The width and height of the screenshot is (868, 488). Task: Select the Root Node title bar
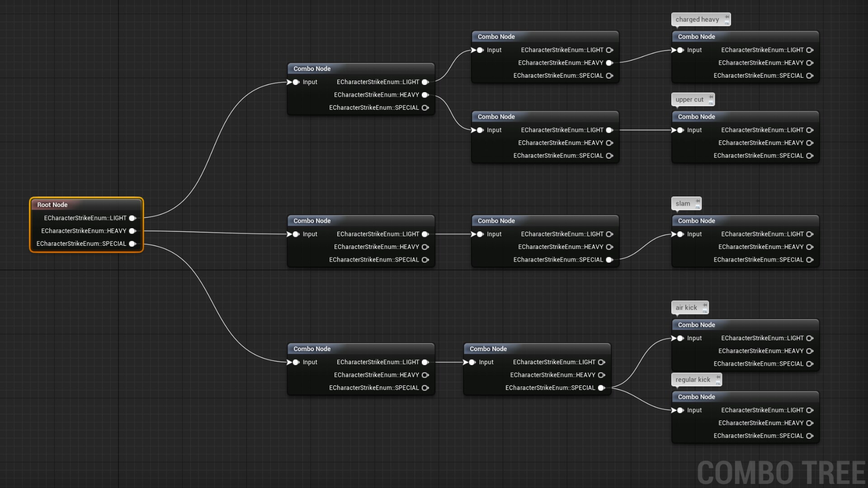tap(68, 205)
